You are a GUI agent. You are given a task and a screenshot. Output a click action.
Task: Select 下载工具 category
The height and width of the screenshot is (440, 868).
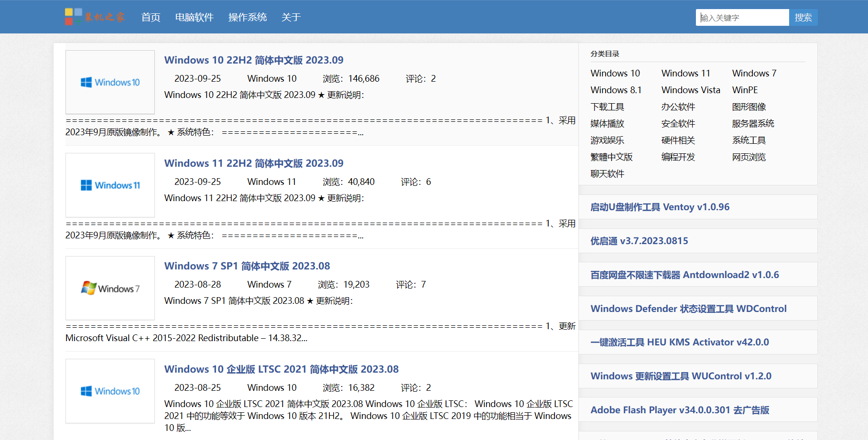(x=607, y=107)
